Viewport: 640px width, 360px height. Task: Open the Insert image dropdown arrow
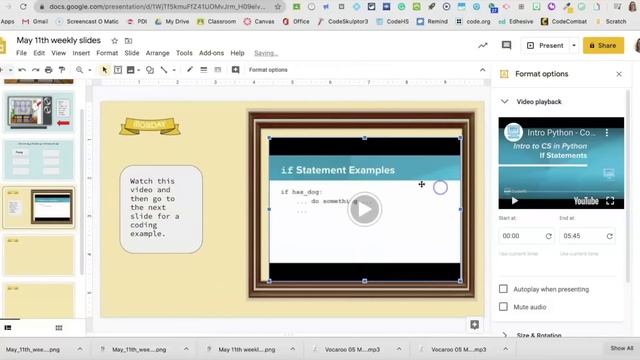139,70
